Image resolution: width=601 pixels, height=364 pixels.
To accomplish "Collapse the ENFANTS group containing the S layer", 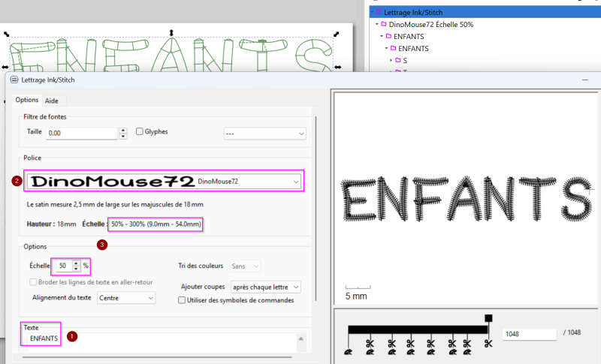I will 386,48.
